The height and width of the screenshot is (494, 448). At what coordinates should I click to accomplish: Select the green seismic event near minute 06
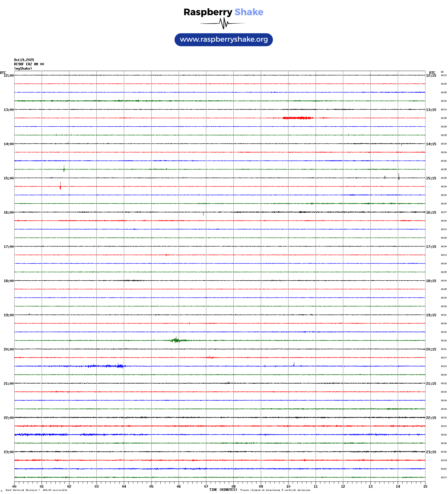(x=176, y=340)
